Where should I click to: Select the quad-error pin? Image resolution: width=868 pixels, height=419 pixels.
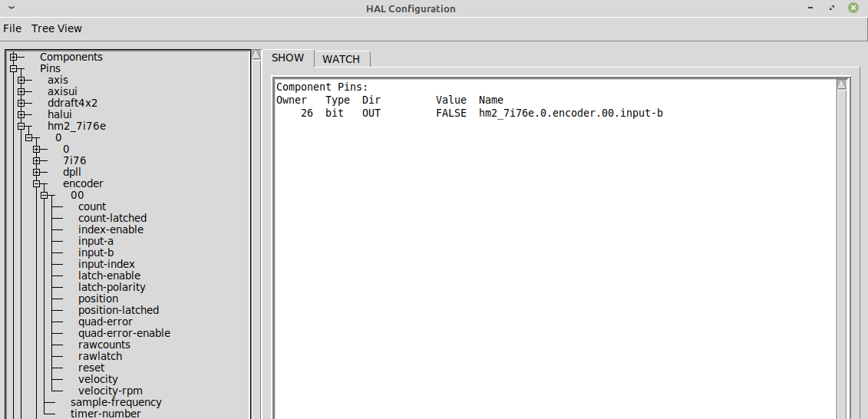105,322
